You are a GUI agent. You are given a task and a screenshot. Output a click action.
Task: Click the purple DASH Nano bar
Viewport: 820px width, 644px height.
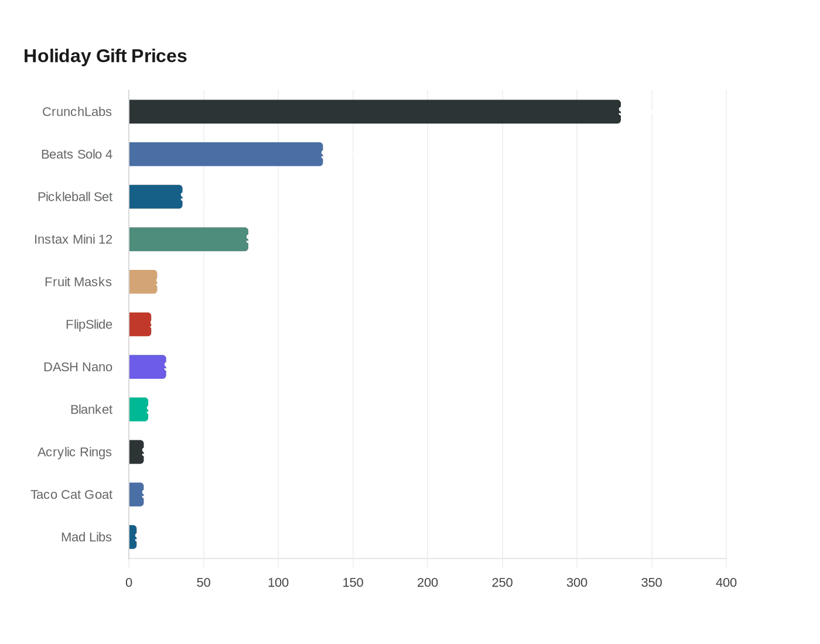(x=148, y=367)
